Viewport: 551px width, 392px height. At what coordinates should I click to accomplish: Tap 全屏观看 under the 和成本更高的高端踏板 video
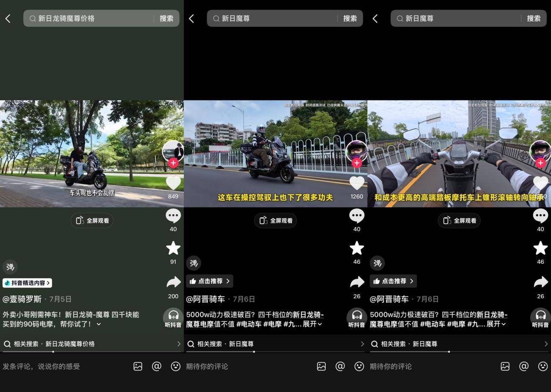tap(459, 220)
